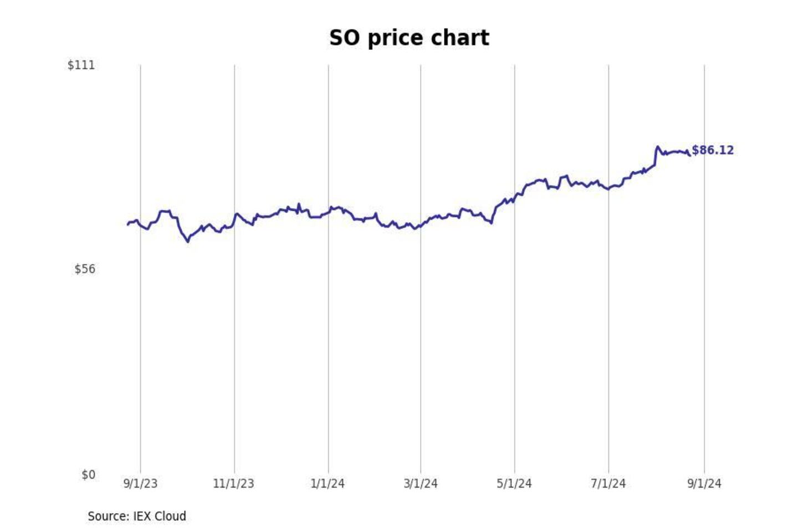This screenshot has height=532, width=798.
Task: Click the vertical gridline above 9/1/24
Action: (704, 332)
